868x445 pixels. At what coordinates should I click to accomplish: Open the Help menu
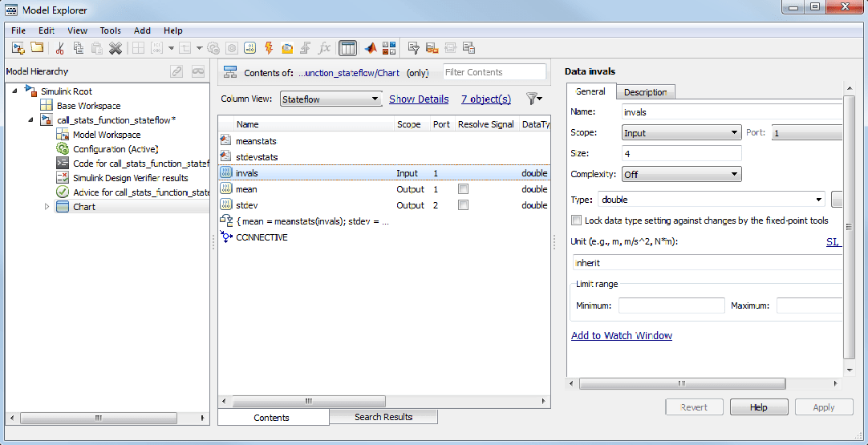click(173, 30)
